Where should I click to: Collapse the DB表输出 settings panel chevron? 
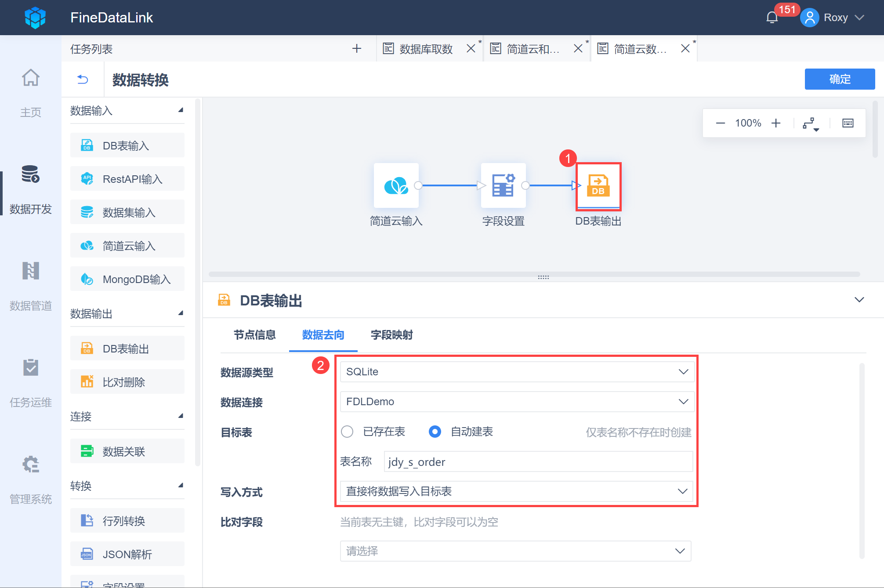pos(859,300)
